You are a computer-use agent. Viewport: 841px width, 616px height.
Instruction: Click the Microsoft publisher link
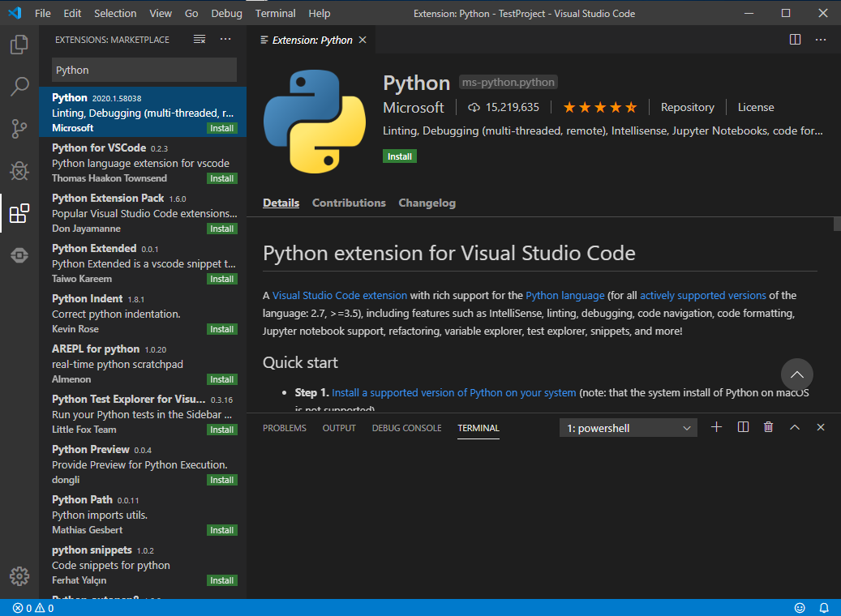(x=413, y=107)
